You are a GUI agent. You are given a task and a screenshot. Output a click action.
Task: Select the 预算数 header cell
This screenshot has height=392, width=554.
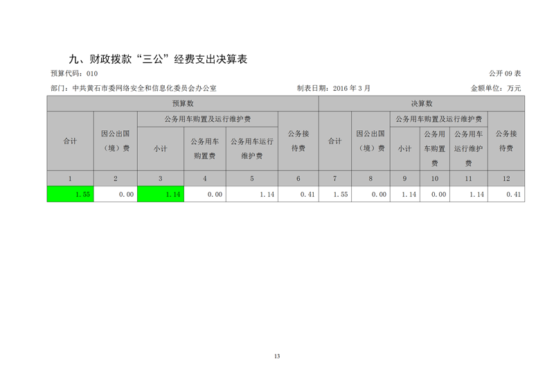coord(183,104)
